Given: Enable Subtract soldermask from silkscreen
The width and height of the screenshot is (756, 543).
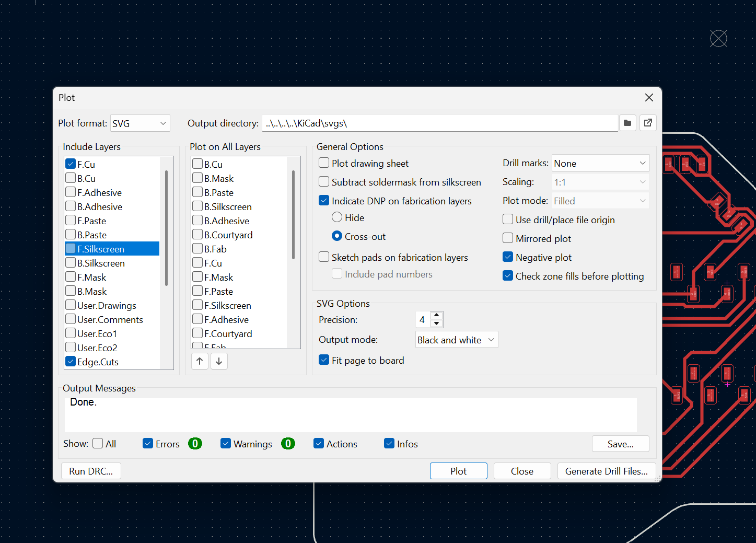Looking at the screenshot, I should (x=324, y=182).
